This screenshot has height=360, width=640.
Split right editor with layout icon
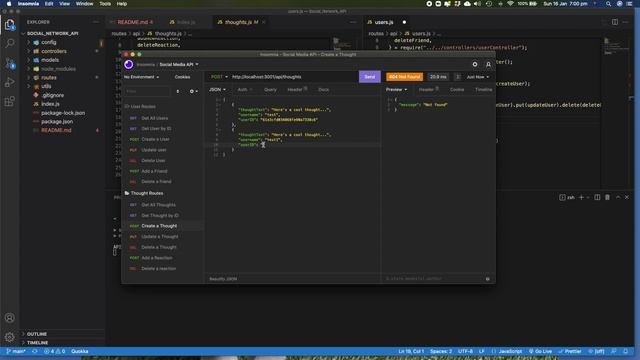(x=615, y=22)
